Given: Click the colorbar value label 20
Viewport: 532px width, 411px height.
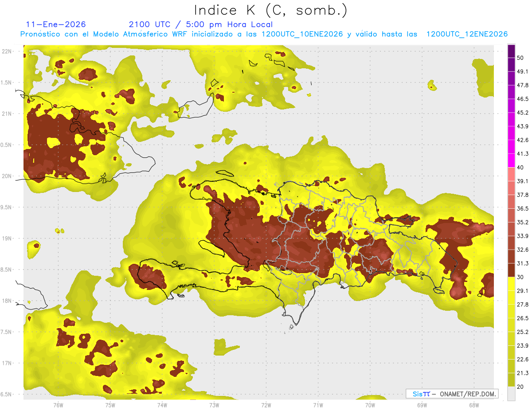Looking at the screenshot, I should pos(520,386).
